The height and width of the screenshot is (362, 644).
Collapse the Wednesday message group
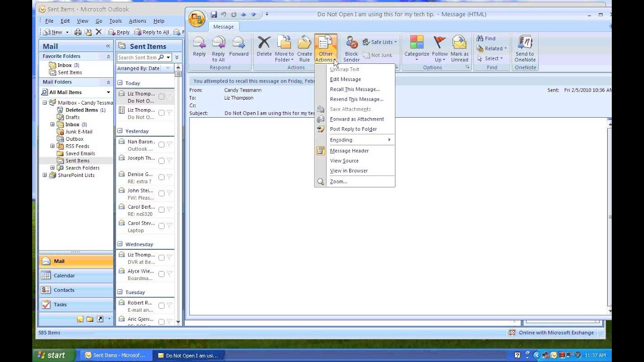(x=120, y=244)
